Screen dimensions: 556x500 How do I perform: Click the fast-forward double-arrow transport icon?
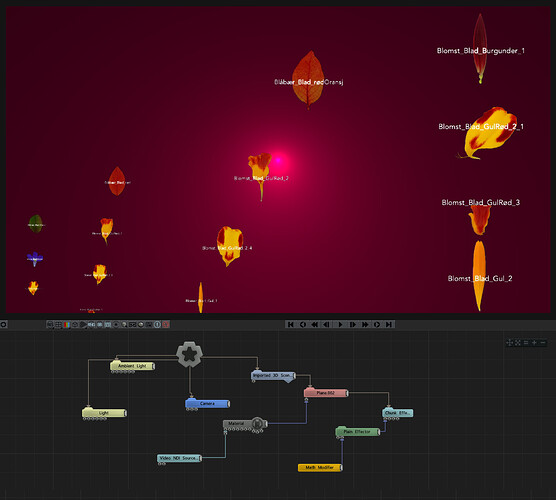(x=365, y=324)
